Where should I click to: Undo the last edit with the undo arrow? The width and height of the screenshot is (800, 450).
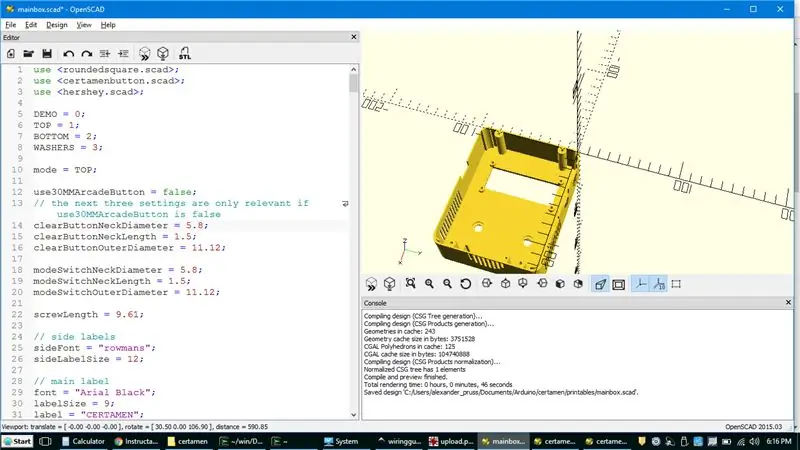[x=68, y=54]
